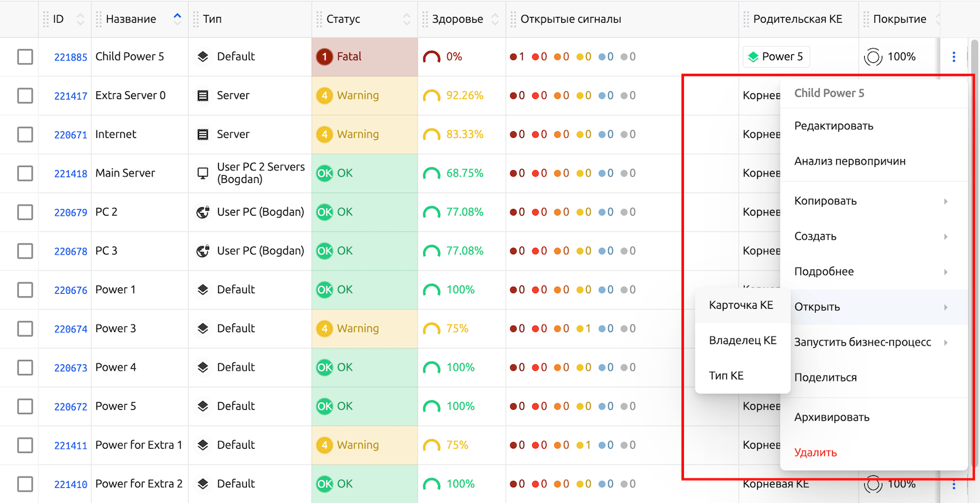Click monitor type icon in Main Server row

point(203,173)
